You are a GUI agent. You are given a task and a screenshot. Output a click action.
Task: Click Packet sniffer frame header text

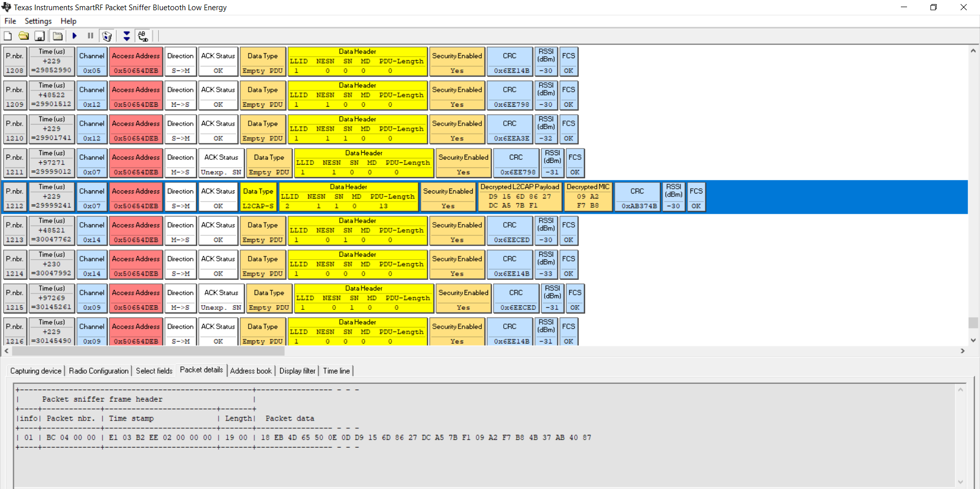pyautogui.click(x=102, y=399)
